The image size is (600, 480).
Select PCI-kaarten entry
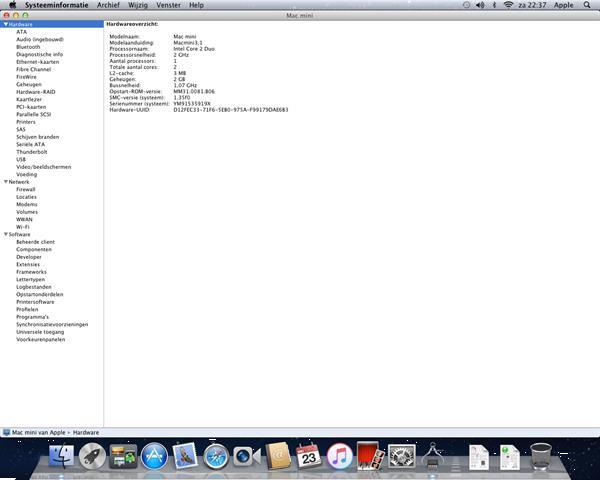31,107
